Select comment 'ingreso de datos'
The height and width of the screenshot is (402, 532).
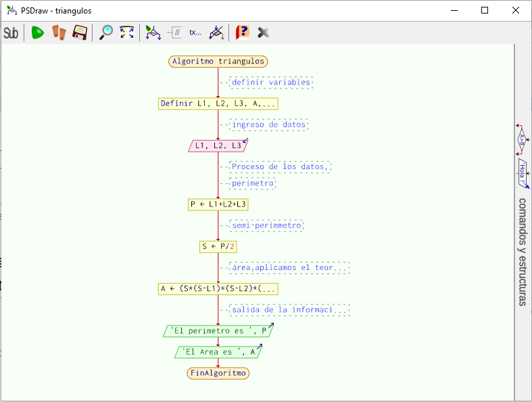coord(269,125)
